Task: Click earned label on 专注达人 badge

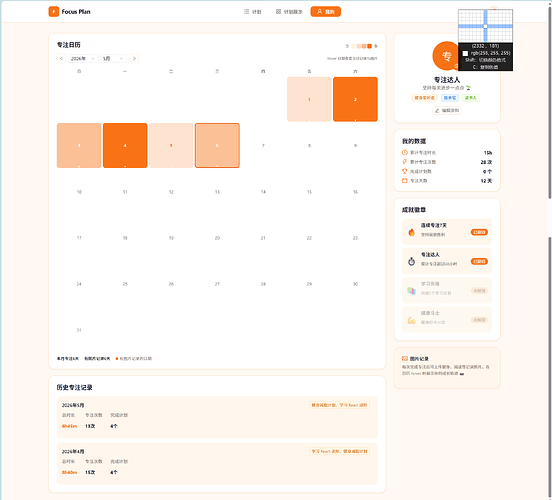Action: click(479, 261)
